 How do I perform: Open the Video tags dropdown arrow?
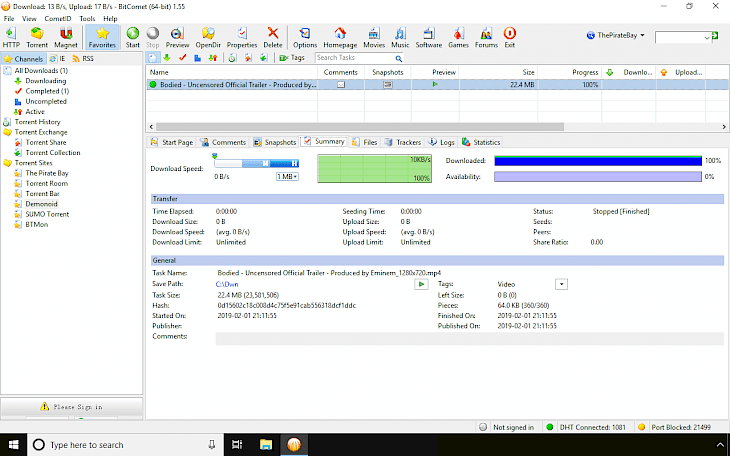click(x=561, y=285)
